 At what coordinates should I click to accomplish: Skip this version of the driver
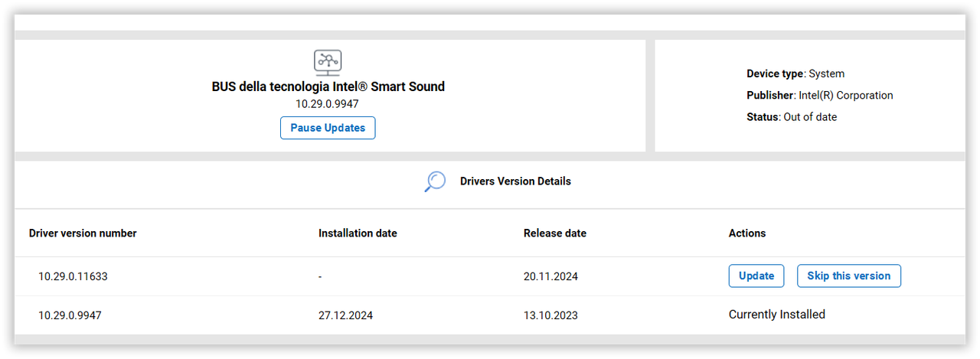(849, 276)
